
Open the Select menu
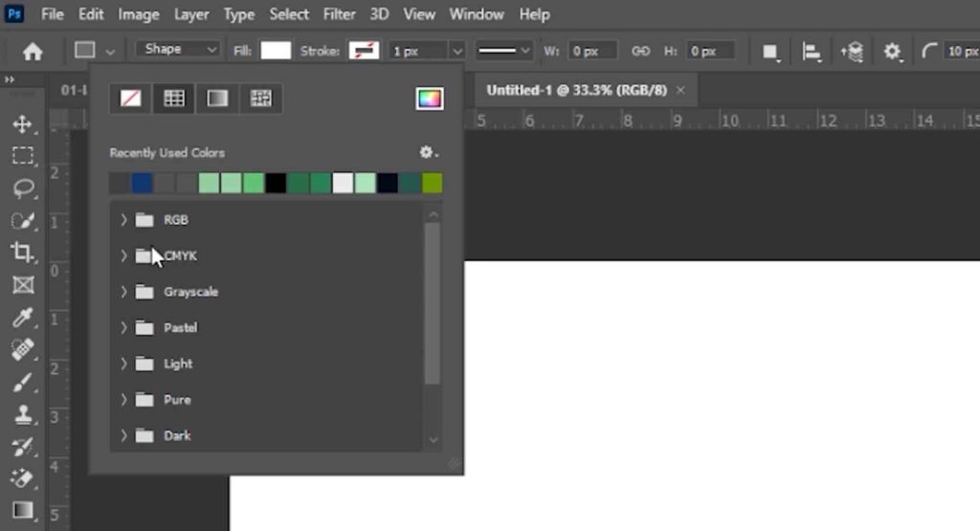click(289, 14)
